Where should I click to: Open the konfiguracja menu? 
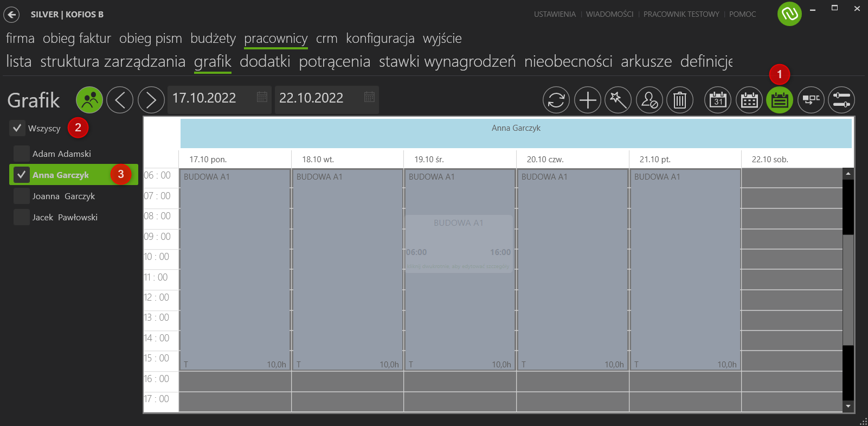380,39
